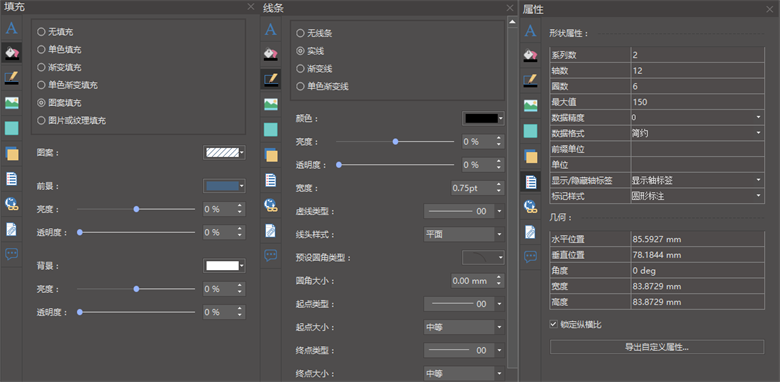
Task: Open black 颜色 swatch in 线条 panel
Action: point(484,118)
